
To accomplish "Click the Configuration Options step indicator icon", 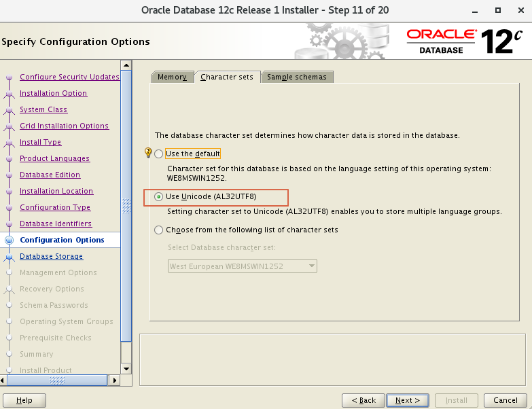I will click(9, 240).
